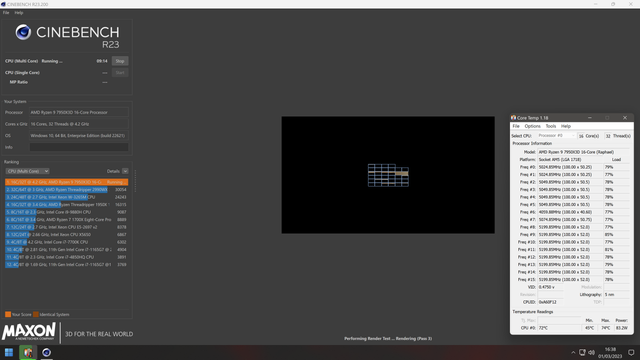The height and width of the screenshot is (360, 640).
Task: Expand the CPU (Multi Core) ranking dropdown
Action: coord(27,171)
